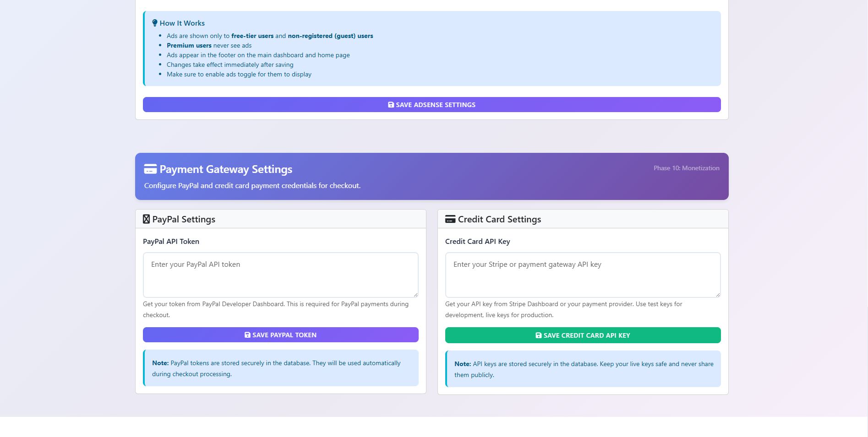This screenshot has width=868, height=437.
Task: Click the Payment Gateway Settings heading text
Action: click(x=226, y=169)
